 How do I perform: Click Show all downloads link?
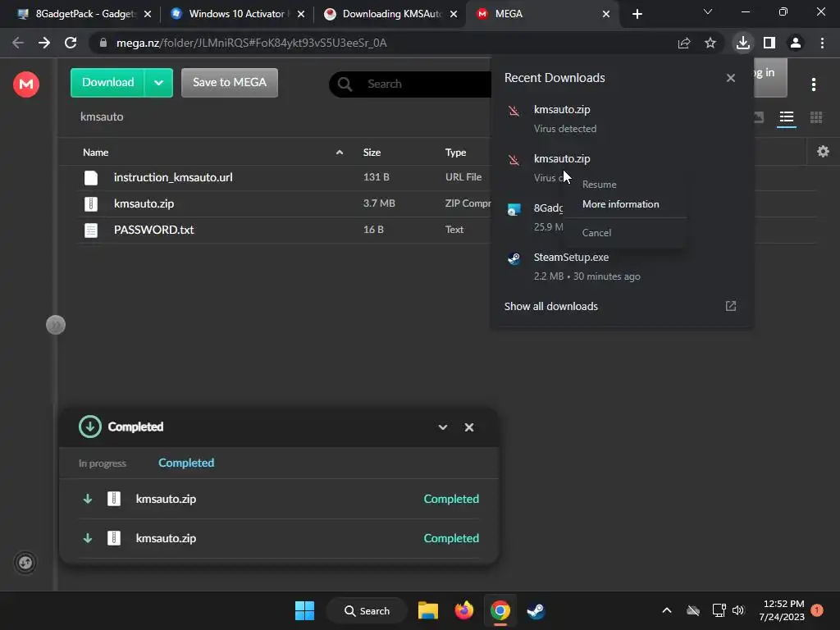pyautogui.click(x=550, y=307)
